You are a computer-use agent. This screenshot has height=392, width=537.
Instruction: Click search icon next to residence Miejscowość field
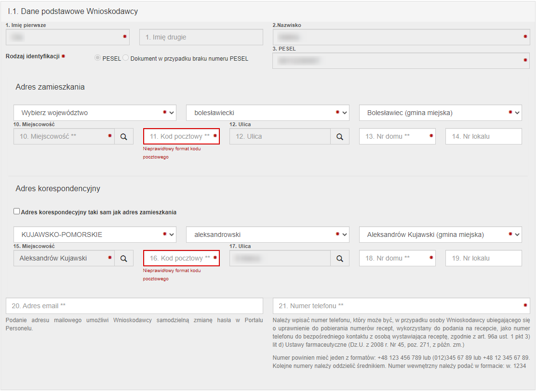124,137
